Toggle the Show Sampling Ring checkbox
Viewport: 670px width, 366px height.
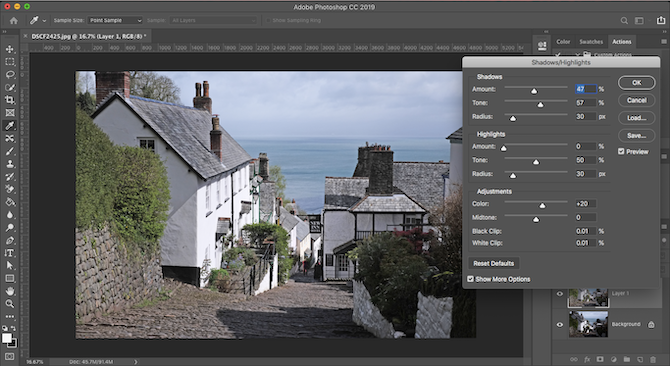click(268, 20)
